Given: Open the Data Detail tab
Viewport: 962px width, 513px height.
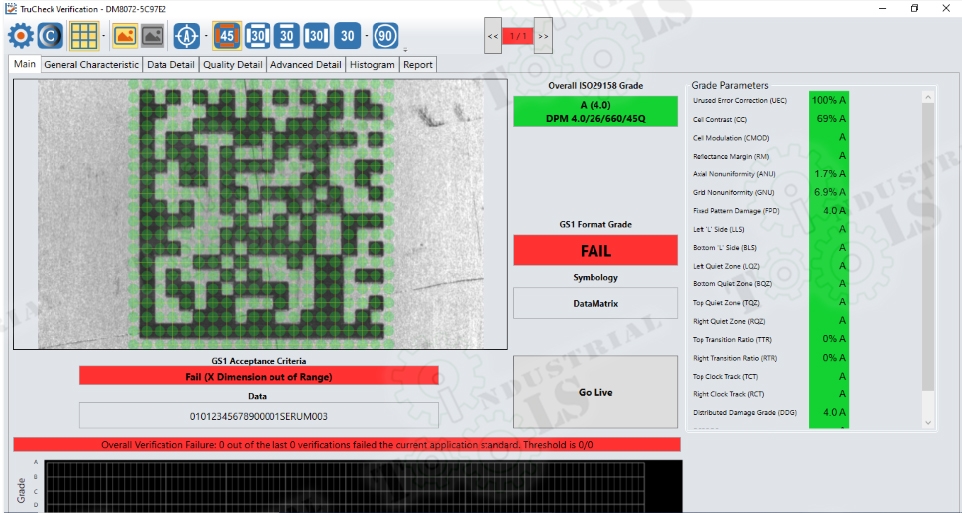Looking at the screenshot, I should click(x=171, y=64).
